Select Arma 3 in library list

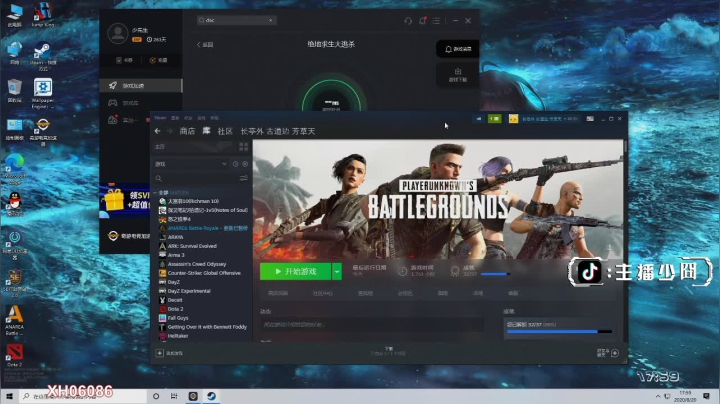pos(172,255)
